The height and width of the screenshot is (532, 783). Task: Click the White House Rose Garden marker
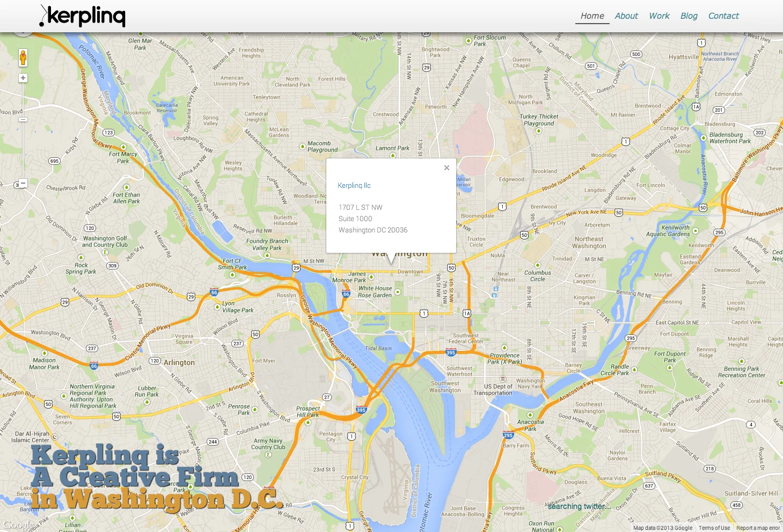(398, 292)
